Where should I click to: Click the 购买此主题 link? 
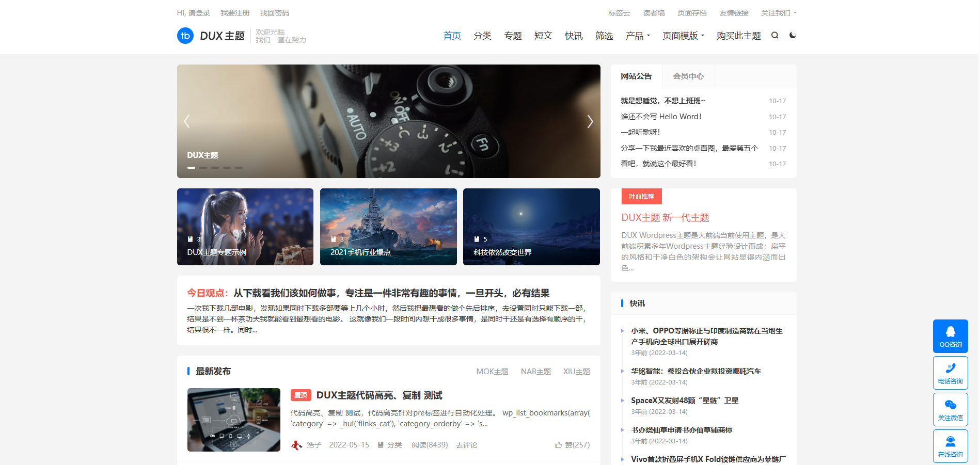pyautogui.click(x=738, y=36)
